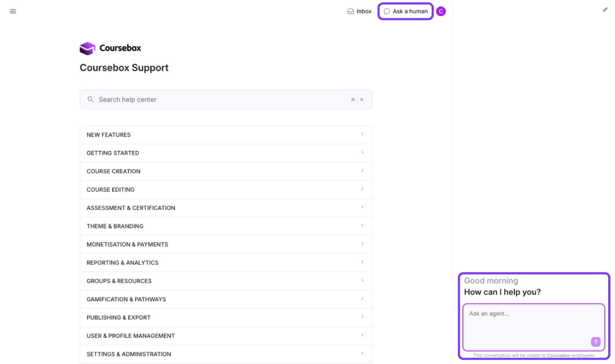Viewport: 615px width, 364px height.
Task: Click the Good morning greeting text
Action: click(x=491, y=281)
